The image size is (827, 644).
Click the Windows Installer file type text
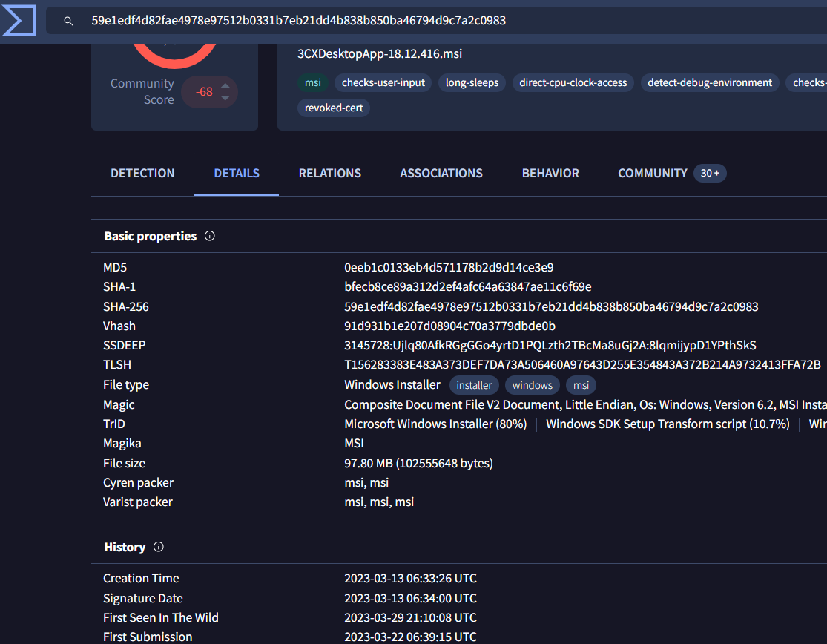[392, 385]
